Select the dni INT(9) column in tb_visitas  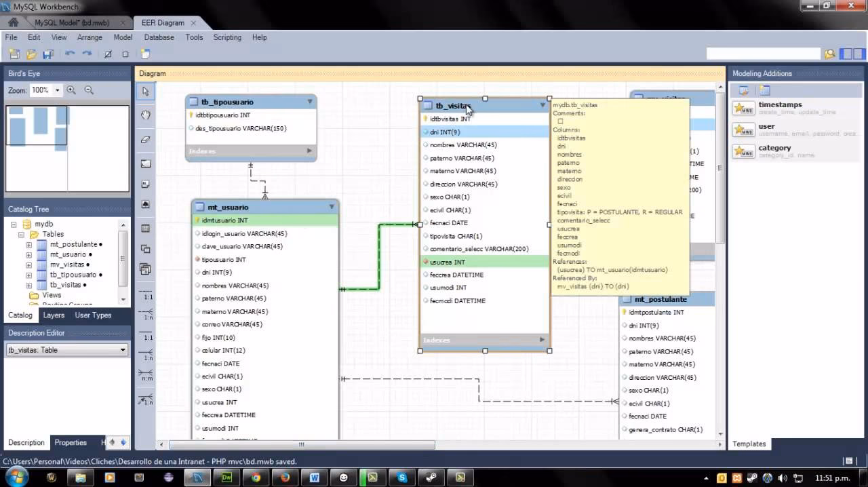[x=484, y=132]
